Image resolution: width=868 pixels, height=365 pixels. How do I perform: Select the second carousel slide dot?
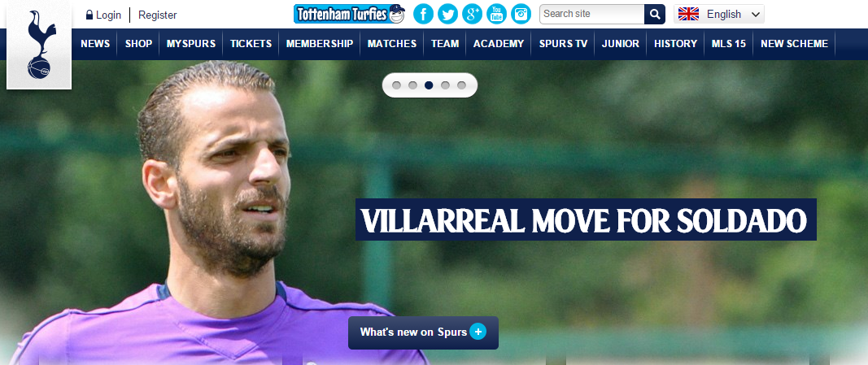412,85
